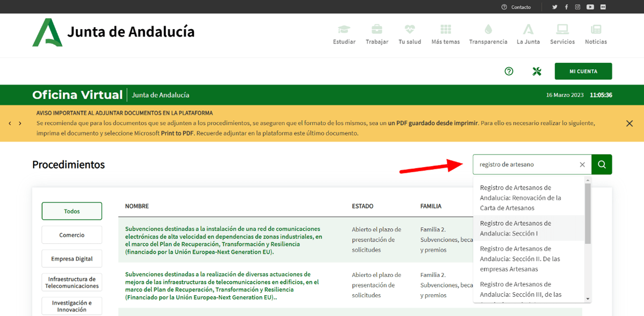
Task: Click the tools wrench icon
Action: 537,71
